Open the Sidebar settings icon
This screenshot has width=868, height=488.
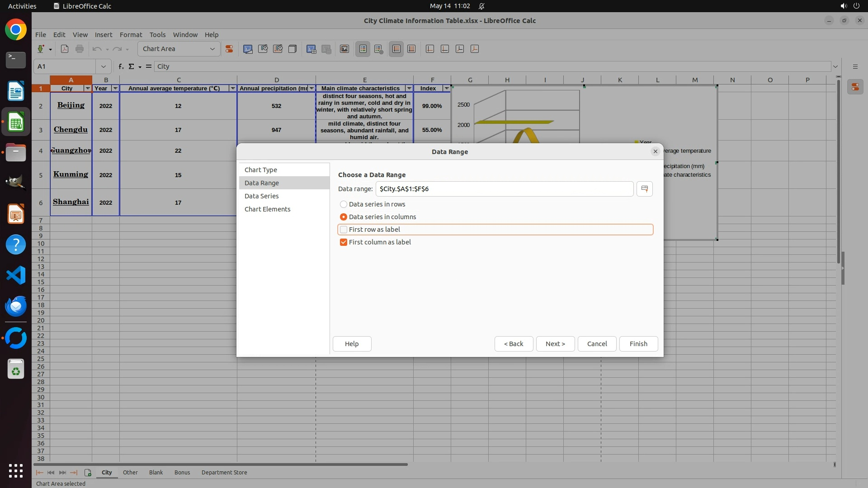pos(855,66)
